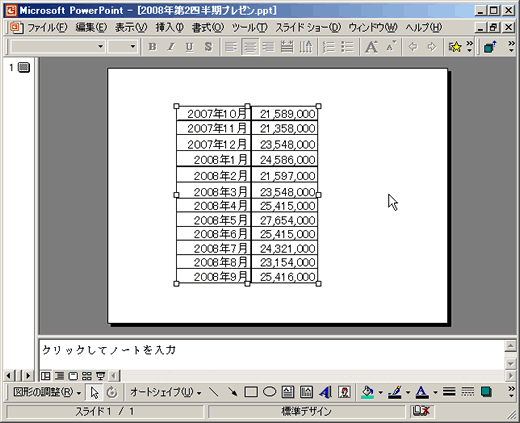520x423 pixels.
Task: Click the notes area to enter notes
Action: point(272,354)
